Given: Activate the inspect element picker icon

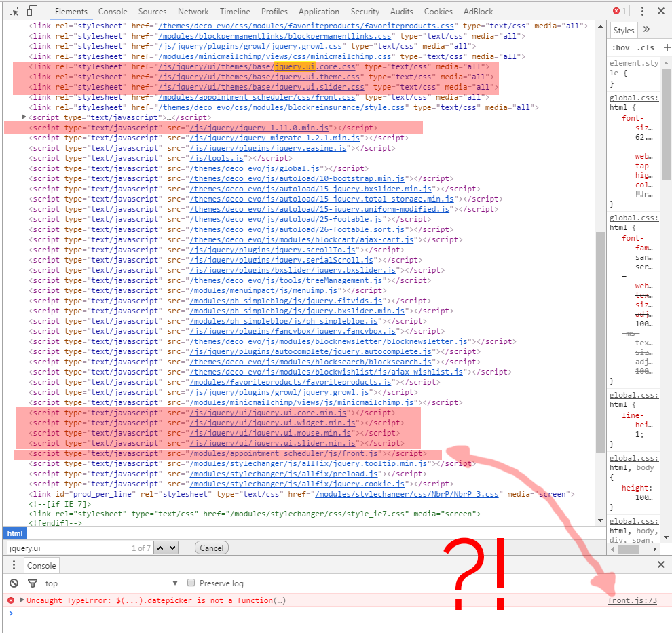Looking at the screenshot, I should point(14,11).
